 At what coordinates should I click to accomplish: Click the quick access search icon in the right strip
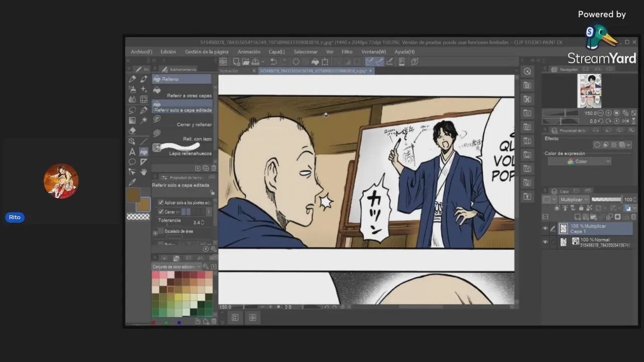(x=527, y=72)
